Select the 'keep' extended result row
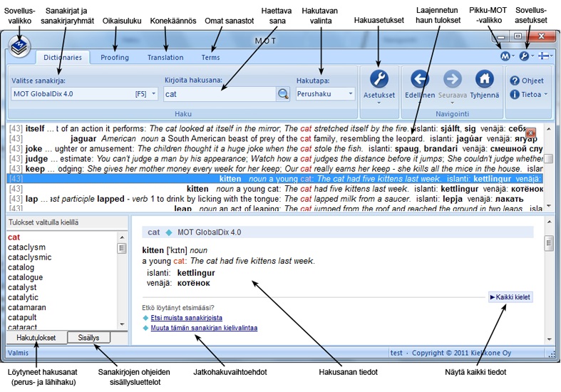This screenshot has height=392, width=561. coord(275,169)
